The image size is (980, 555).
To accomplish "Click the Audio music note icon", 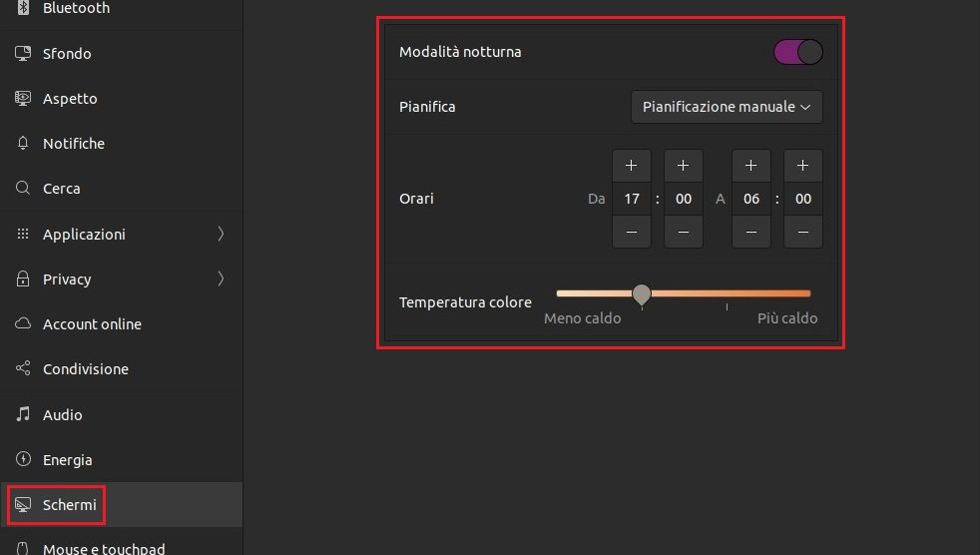I will (23, 414).
